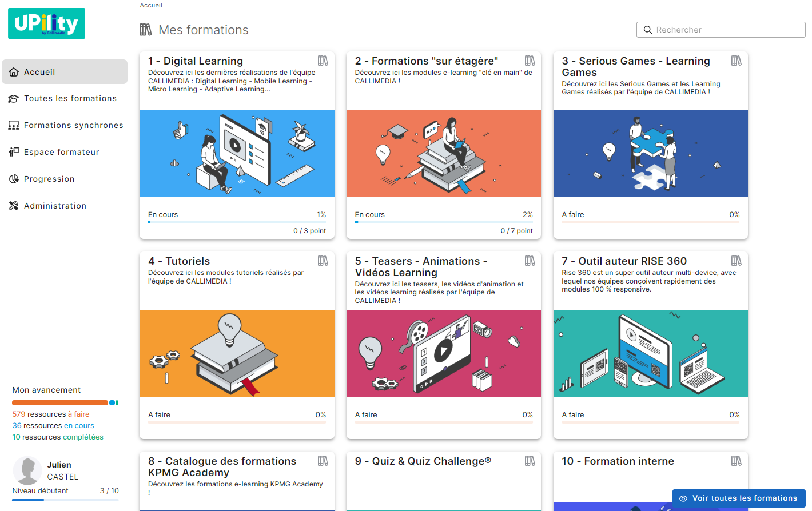Click the books icon on Teasers Animations card
Screen dimensions: 812x511
pyautogui.click(x=530, y=261)
